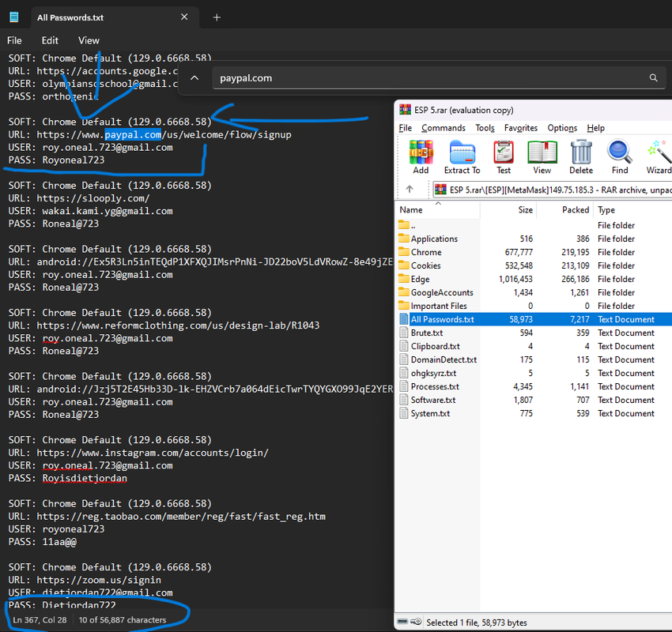Close the All Passwords.txt tab
The image size is (672, 632).
(x=184, y=17)
